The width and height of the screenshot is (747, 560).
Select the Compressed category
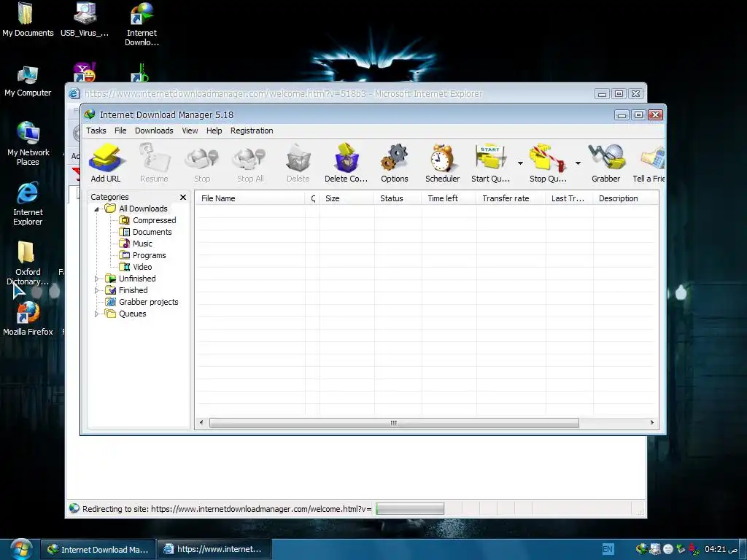(x=155, y=220)
